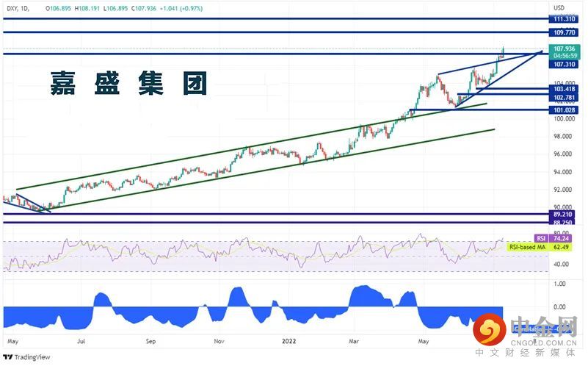Click the TradingView logo
The height and width of the screenshot is (366, 588).
click(x=26, y=357)
